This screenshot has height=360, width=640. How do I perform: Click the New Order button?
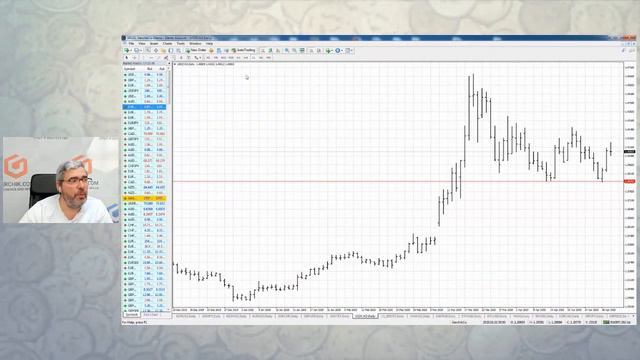[x=196, y=50]
